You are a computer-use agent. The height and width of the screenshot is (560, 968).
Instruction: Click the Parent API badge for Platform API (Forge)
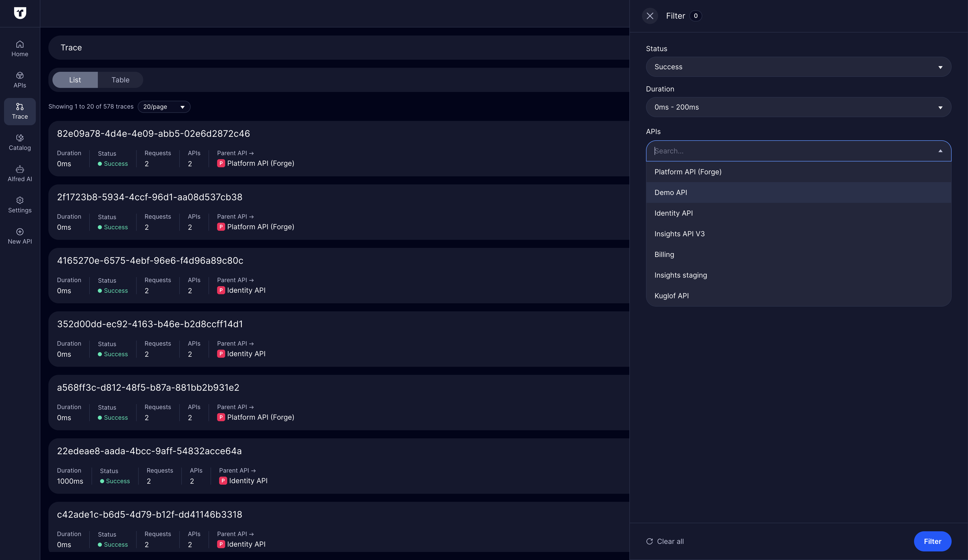pyautogui.click(x=221, y=163)
